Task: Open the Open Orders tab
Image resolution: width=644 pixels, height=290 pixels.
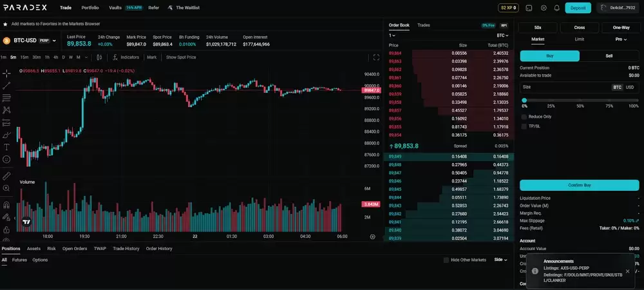Action: (x=75, y=249)
